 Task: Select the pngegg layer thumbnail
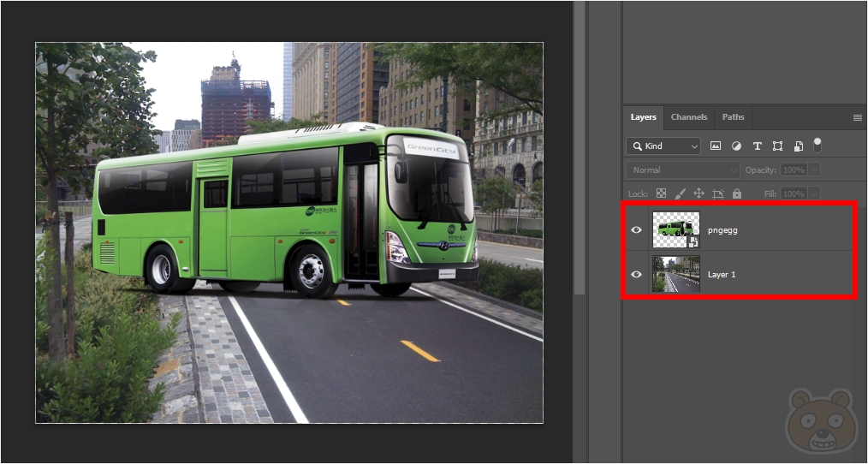(676, 229)
